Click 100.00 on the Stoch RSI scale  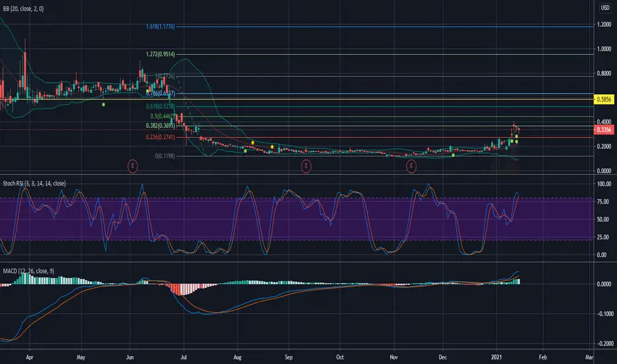(x=604, y=184)
